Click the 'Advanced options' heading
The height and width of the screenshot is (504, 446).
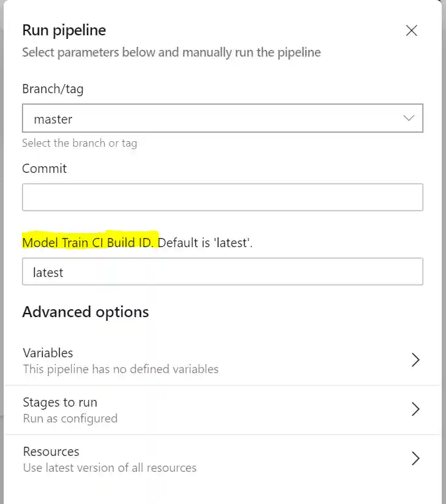tap(86, 312)
